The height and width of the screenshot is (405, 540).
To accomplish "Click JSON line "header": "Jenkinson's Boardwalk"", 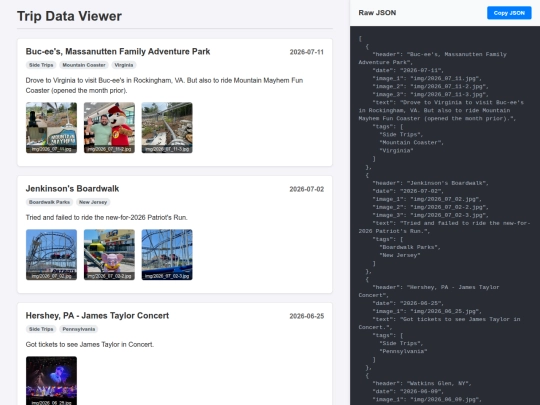I will [x=430, y=183].
